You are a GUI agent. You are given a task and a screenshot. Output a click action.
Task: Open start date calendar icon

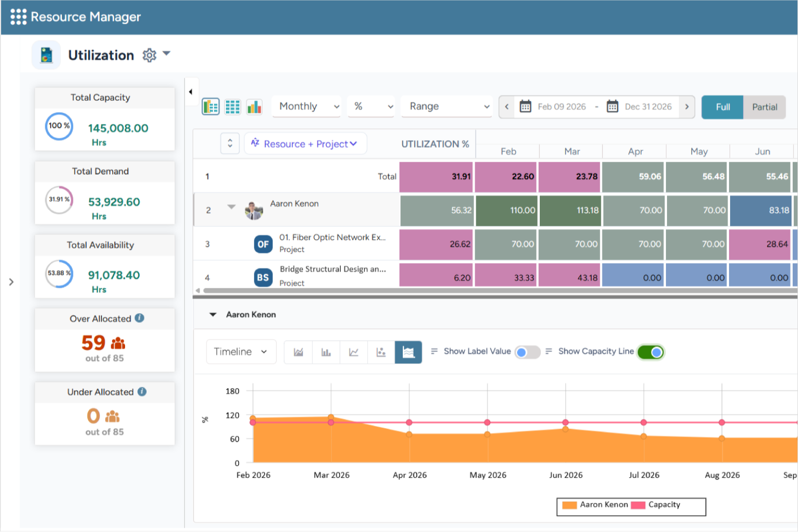click(x=525, y=106)
